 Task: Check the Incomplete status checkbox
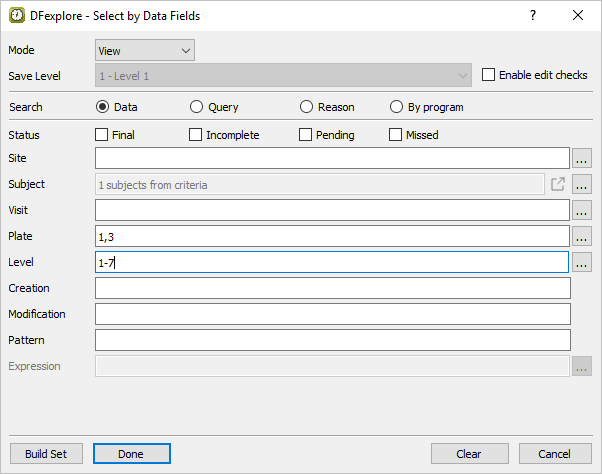click(196, 135)
